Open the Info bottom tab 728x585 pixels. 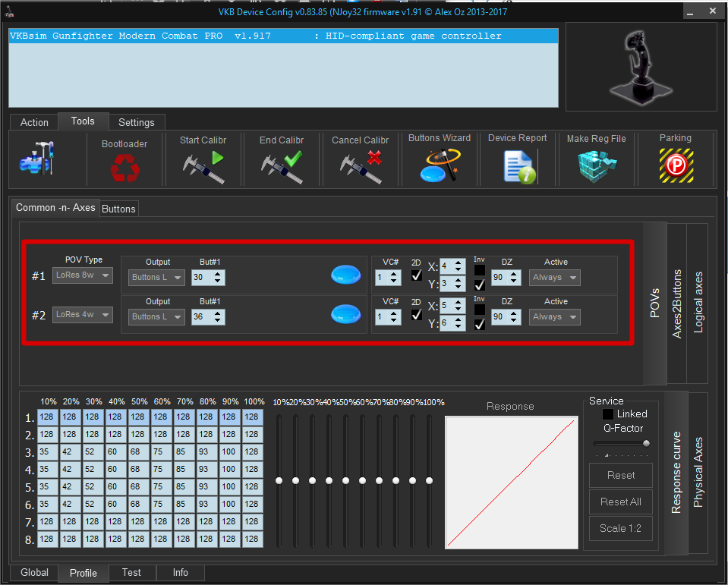tap(180, 572)
